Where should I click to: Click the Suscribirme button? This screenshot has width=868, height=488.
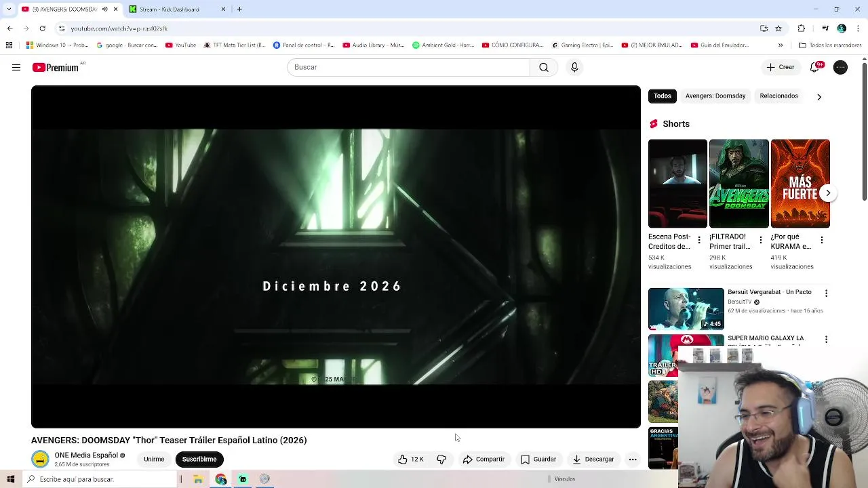(199, 459)
